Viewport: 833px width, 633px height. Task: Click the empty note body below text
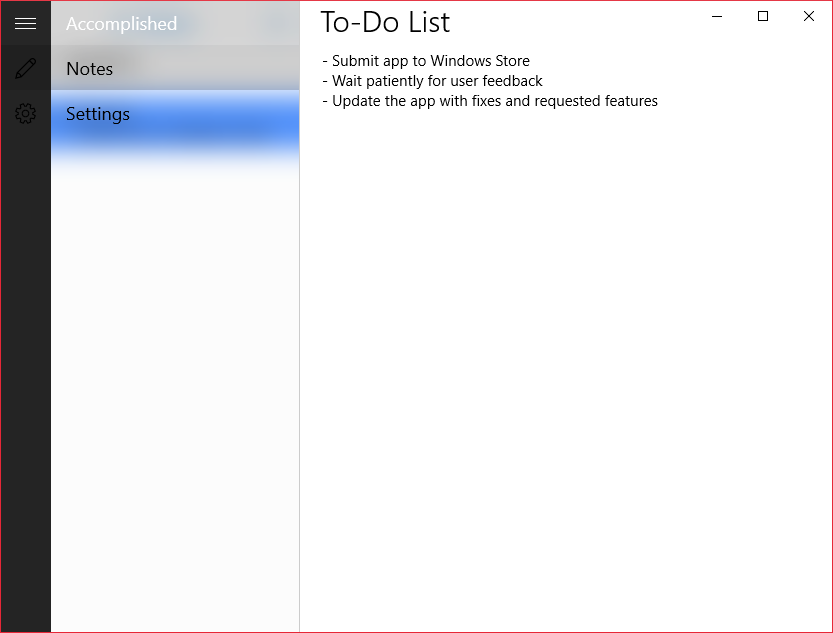[x=566, y=366]
